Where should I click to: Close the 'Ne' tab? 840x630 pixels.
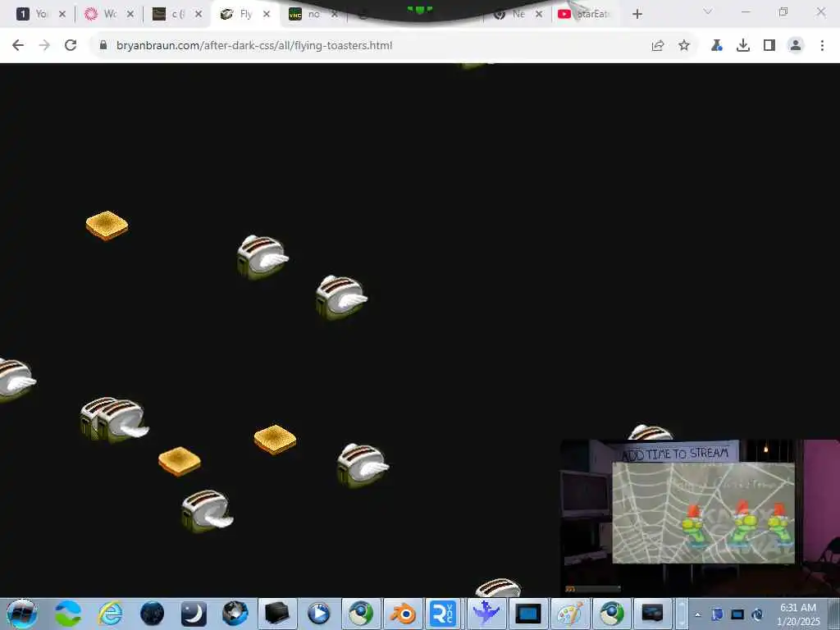540,15
